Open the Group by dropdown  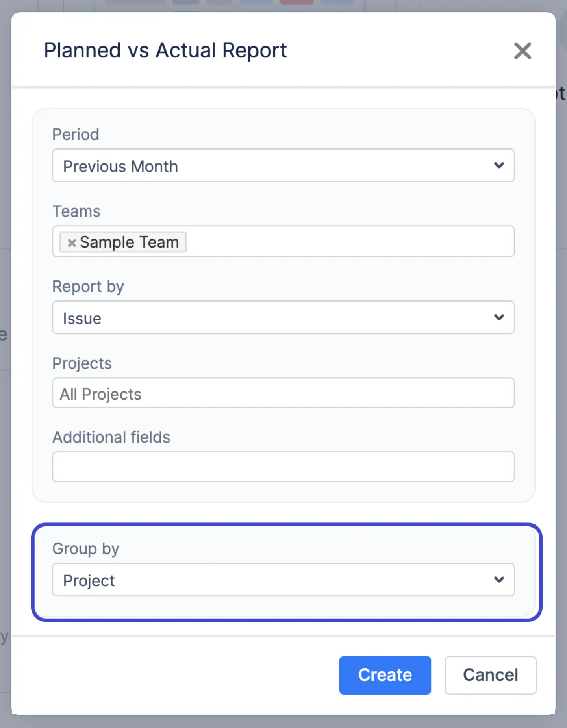pos(283,580)
